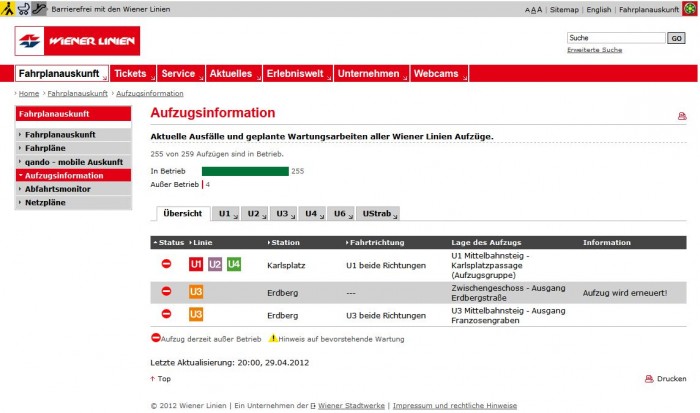Click the red U1 line badge for Karlsplatz
The height and width of the screenshot is (413, 700).
(196, 264)
